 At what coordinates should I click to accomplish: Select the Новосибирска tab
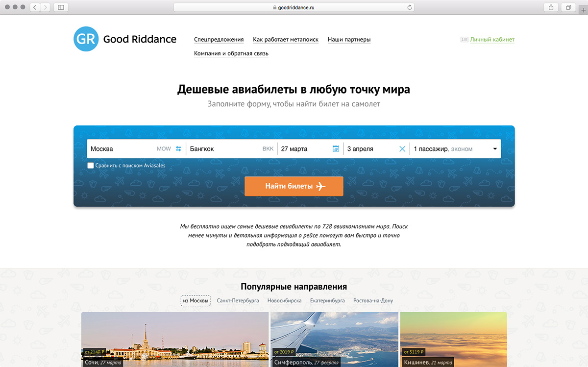click(285, 301)
